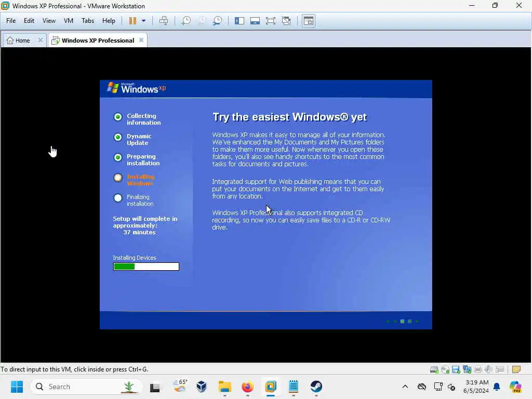Open the Edit menu
This screenshot has height=399, width=532.
coord(29,21)
